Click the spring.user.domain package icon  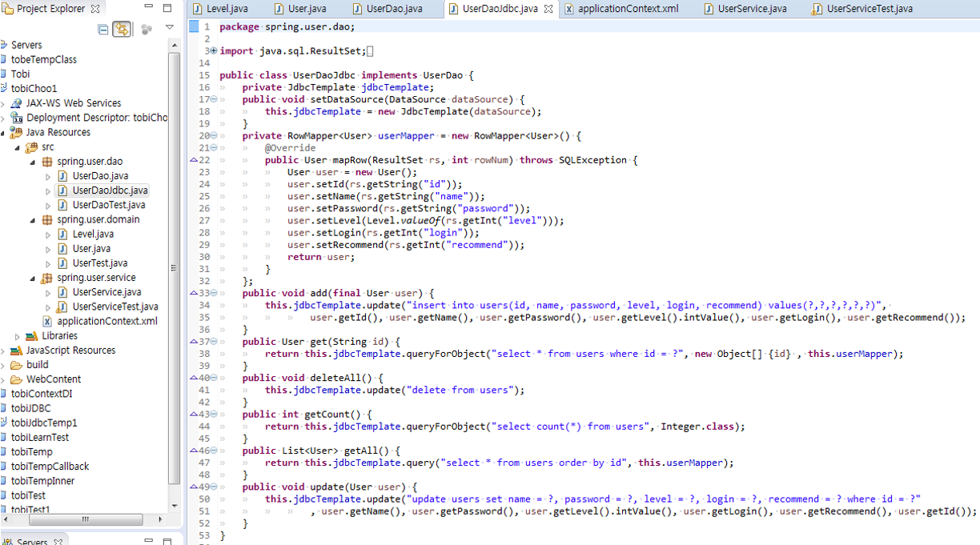click(47, 219)
